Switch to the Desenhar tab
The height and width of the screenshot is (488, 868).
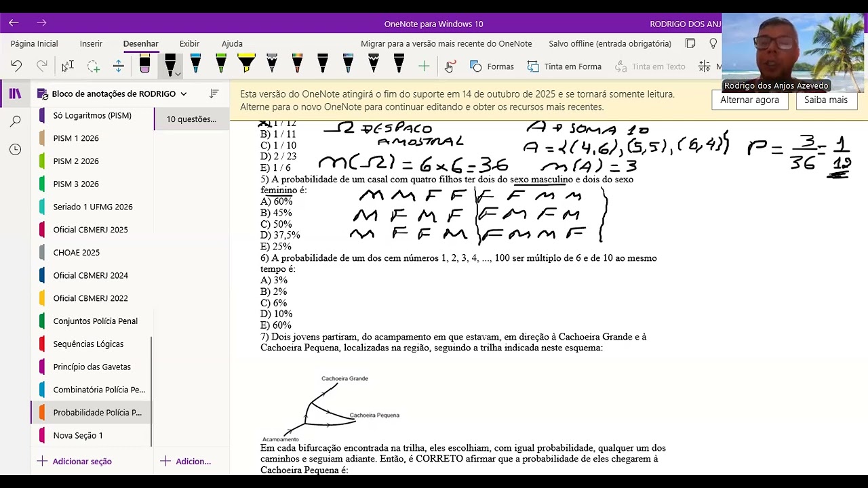[x=140, y=43]
